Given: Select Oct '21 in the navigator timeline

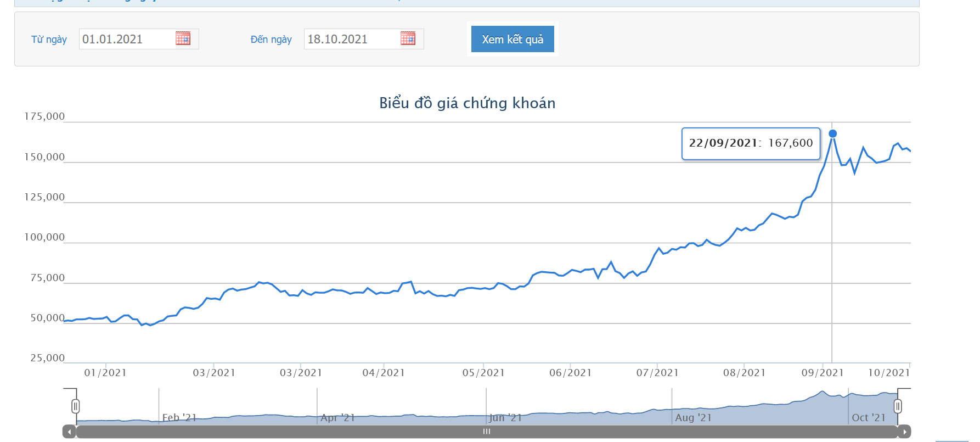Looking at the screenshot, I should pos(868,418).
